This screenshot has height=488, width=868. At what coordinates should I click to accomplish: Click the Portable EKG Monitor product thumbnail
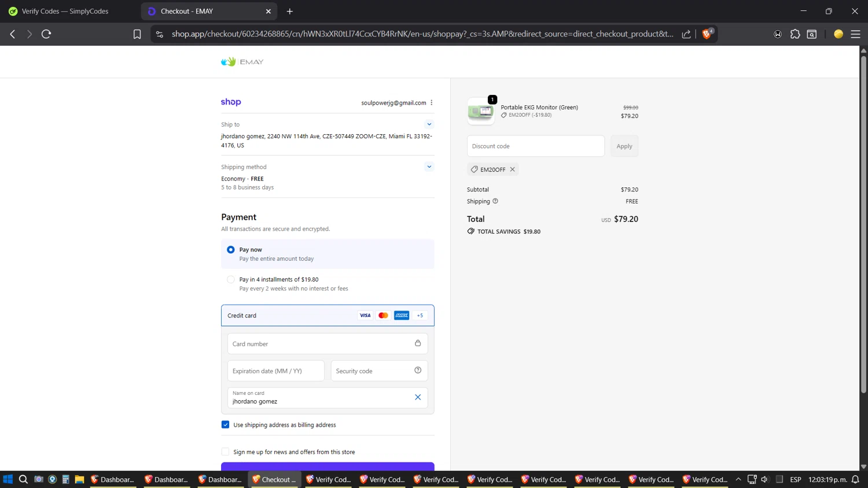point(481,111)
